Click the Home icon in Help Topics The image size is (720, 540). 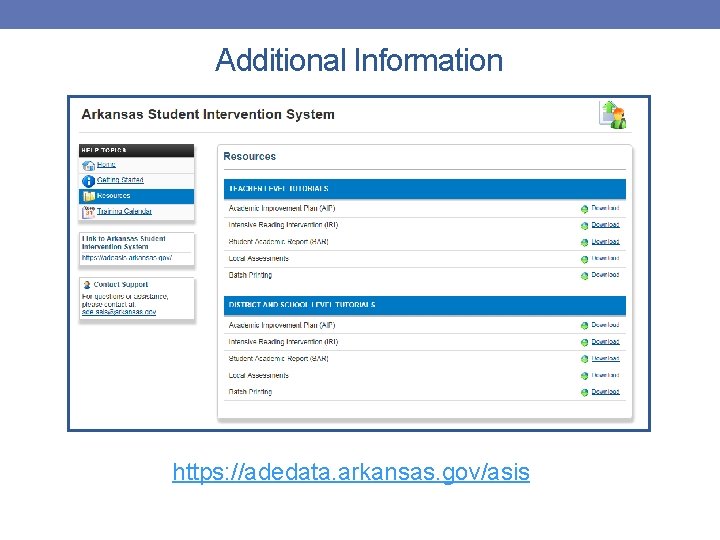(88, 165)
